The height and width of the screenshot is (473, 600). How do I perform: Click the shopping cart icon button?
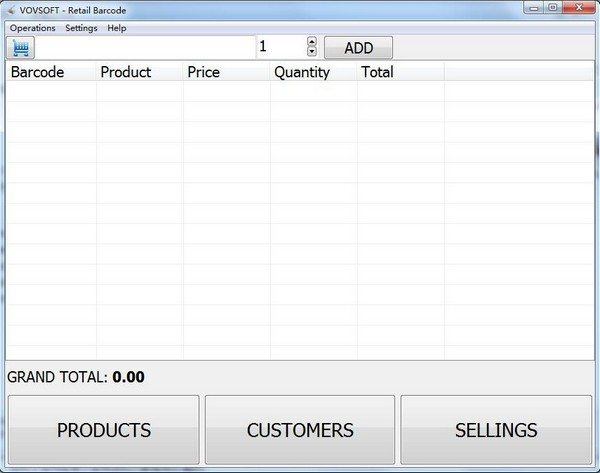tap(21, 47)
